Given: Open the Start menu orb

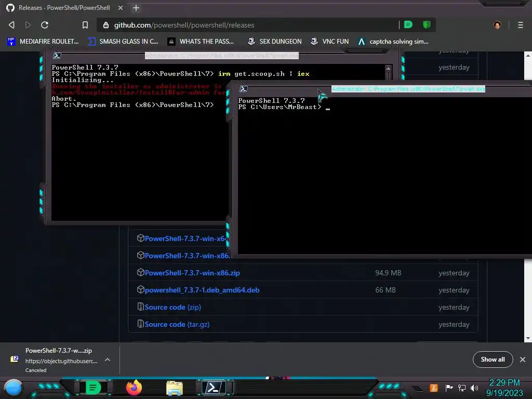Looking at the screenshot, I should pos(14,388).
